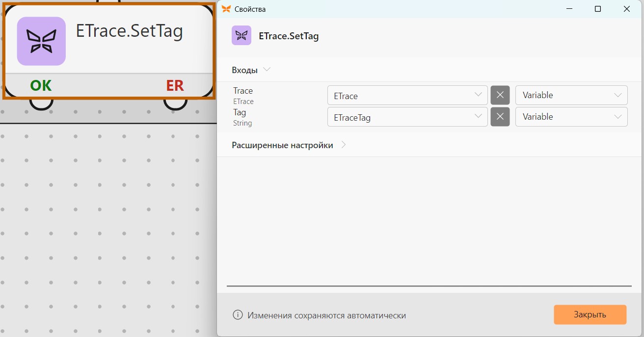Open the Variable type dropdown for Trace
Viewport: 644px width, 337px height.
coord(571,95)
